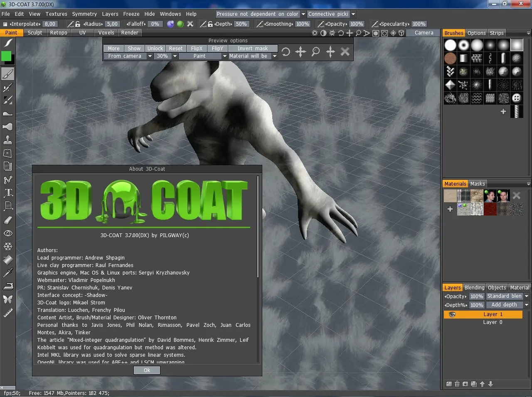The image size is (532, 397).
Task: Click the green foreground color swatch
Action: coord(6,56)
